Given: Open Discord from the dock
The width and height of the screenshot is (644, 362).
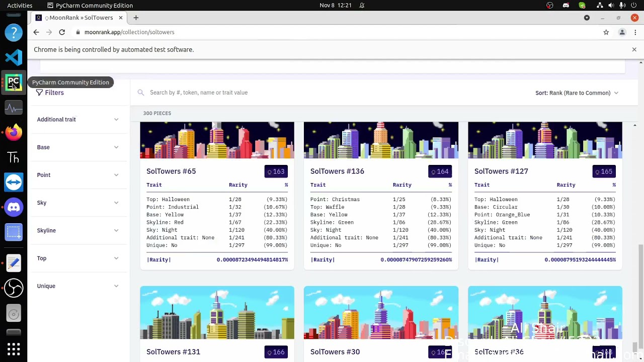Looking at the screenshot, I should (14, 207).
